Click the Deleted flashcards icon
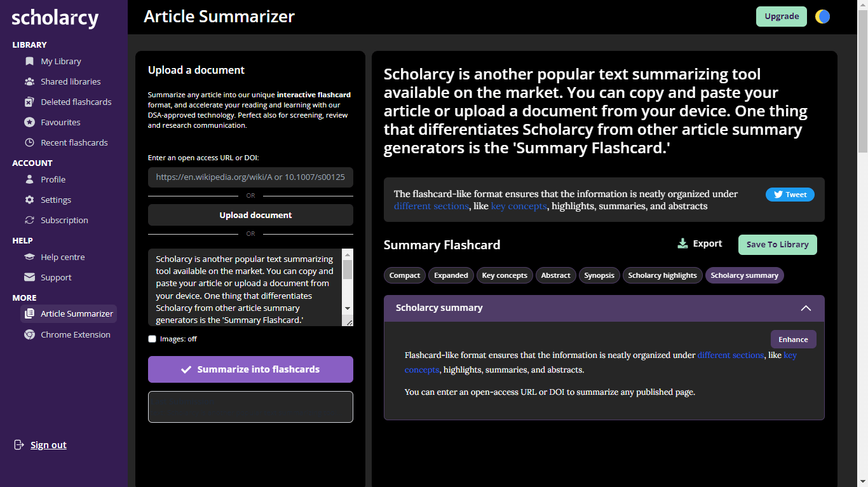The image size is (868, 487). click(29, 102)
